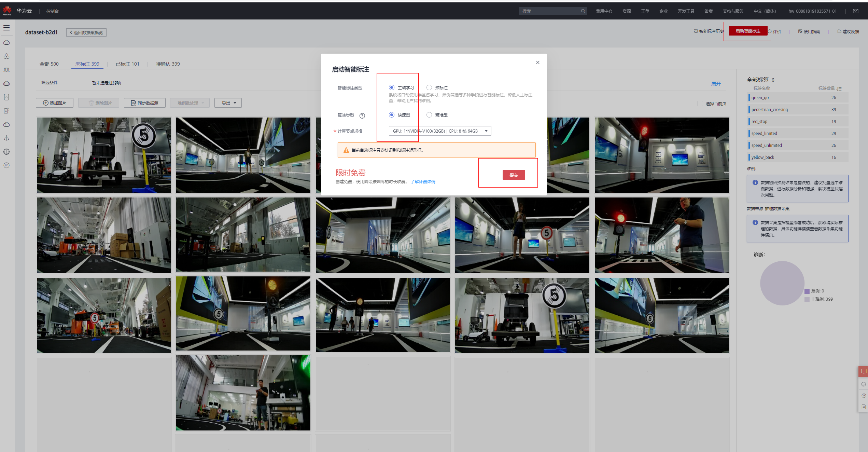The image size is (868, 452).
Task: Expand the 导出 export dropdown
Action: (228, 103)
